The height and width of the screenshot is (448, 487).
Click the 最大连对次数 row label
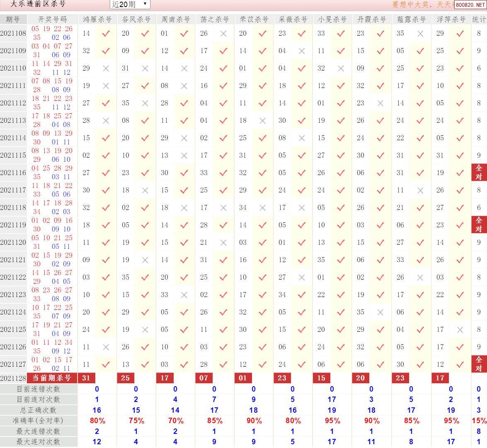(38, 441)
